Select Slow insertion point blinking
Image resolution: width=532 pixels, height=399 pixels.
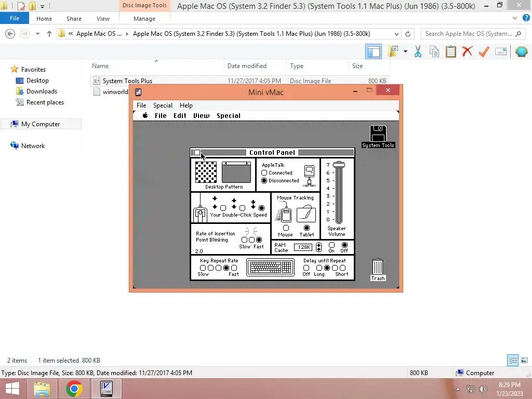tap(244, 240)
